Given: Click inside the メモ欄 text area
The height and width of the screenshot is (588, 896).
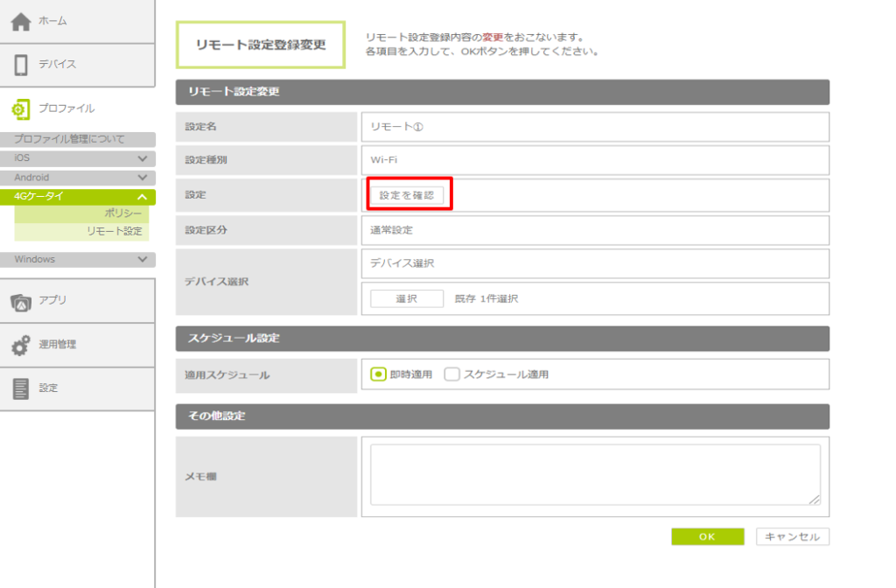Looking at the screenshot, I should [595, 474].
